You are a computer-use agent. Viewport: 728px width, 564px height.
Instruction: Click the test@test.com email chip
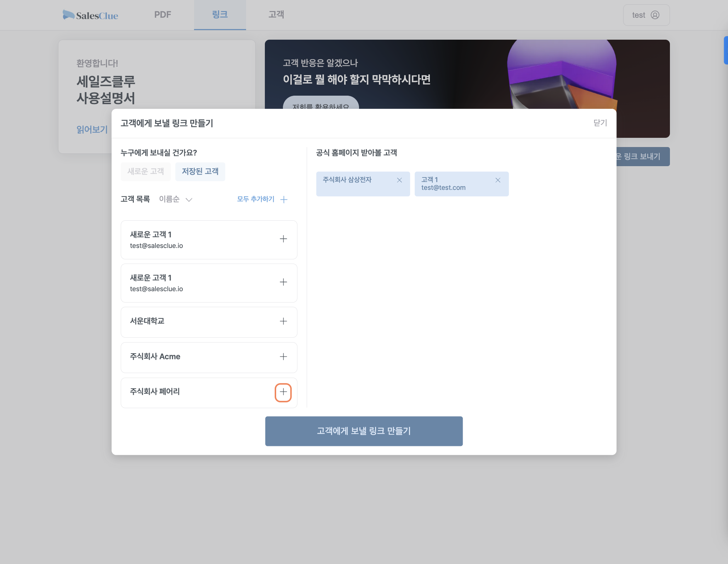click(x=461, y=184)
